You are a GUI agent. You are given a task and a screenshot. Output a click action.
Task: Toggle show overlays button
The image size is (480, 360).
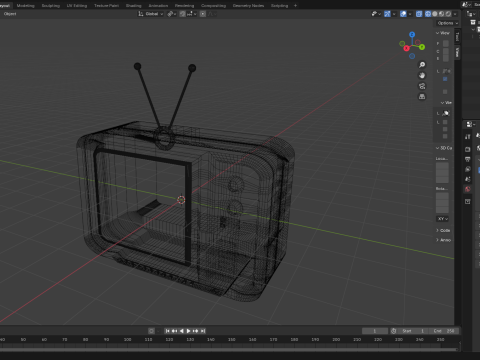(x=403, y=14)
